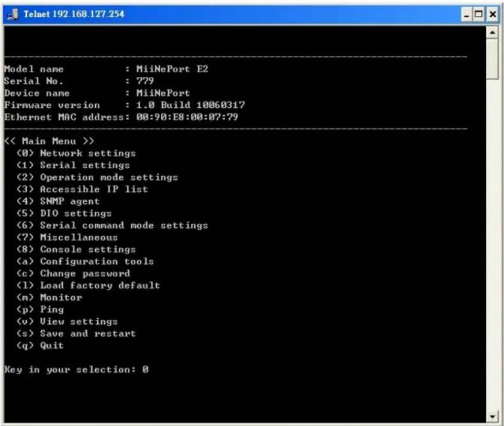Click the Ethernet MAC address line
Viewport: 504px width, 426px height.
click(121, 117)
